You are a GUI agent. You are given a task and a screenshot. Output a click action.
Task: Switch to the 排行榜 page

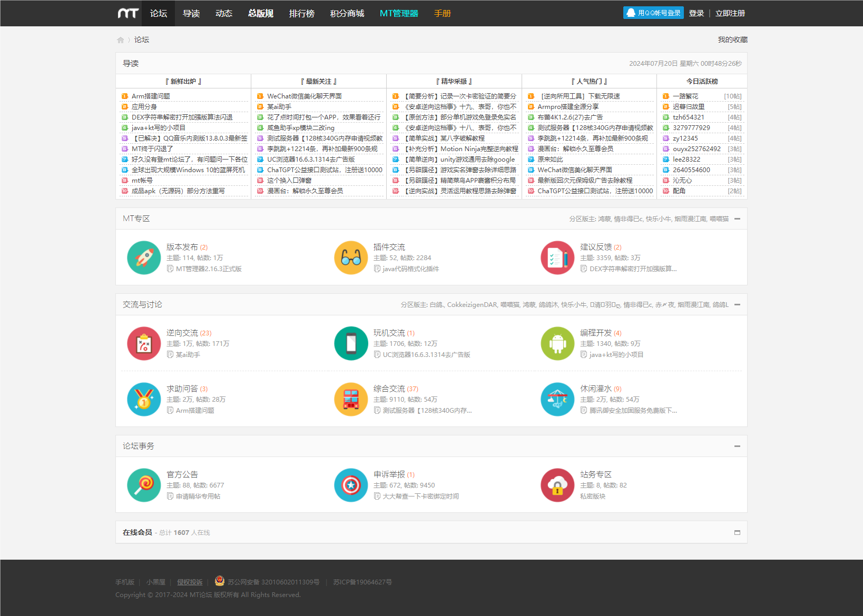click(x=302, y=13)
